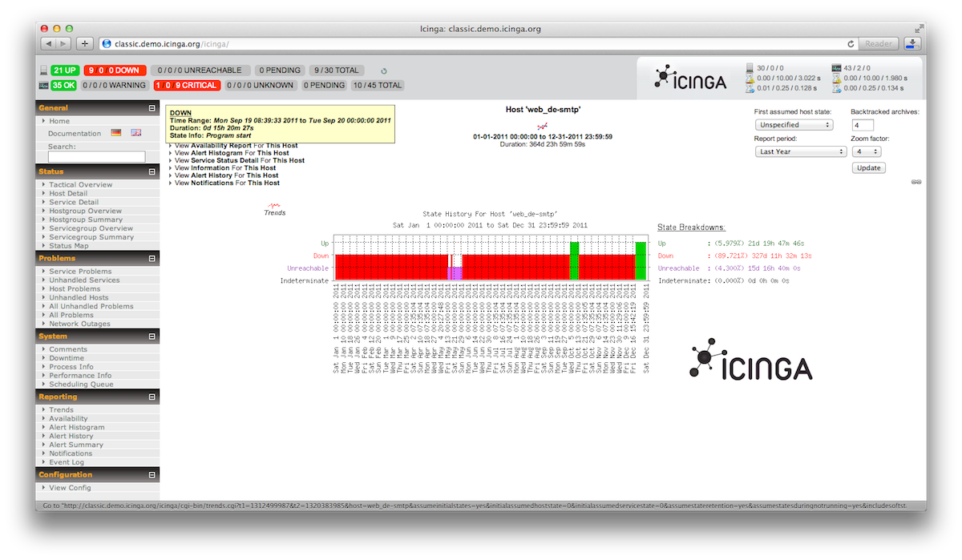962x560 pixels.
Task: Click the Safari downloads icon
Action: pos(912,43)
